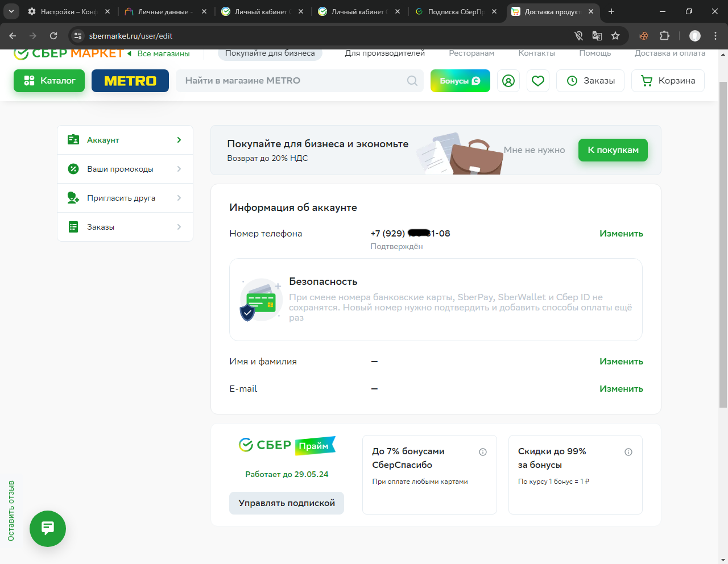Viewport: 728px width, 564px height.
Task: Dismiss banner with Мне не нужно
Action: pyautogui.click(x=534, y=150)
